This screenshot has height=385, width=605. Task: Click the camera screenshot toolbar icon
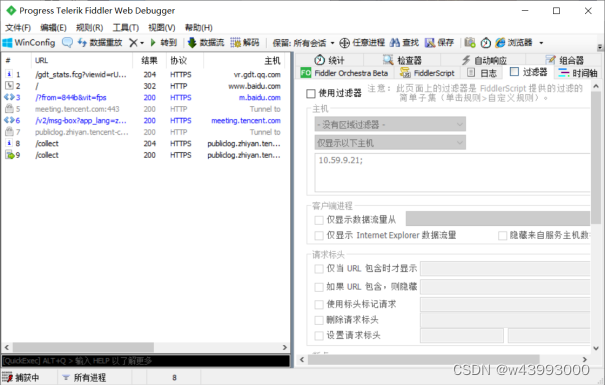(x=470, y=42)
